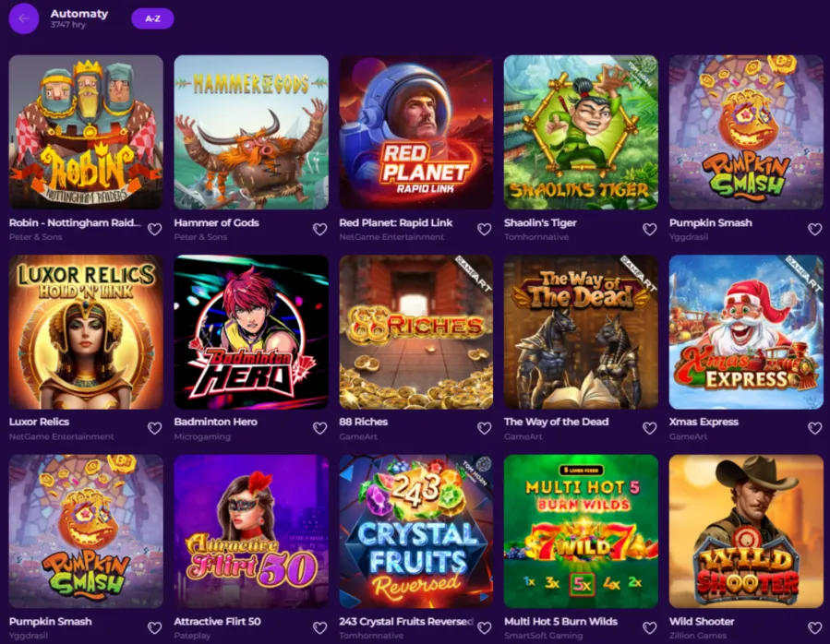Add Red Planet: Rapid Link to favorites

[x=485, y=229]
